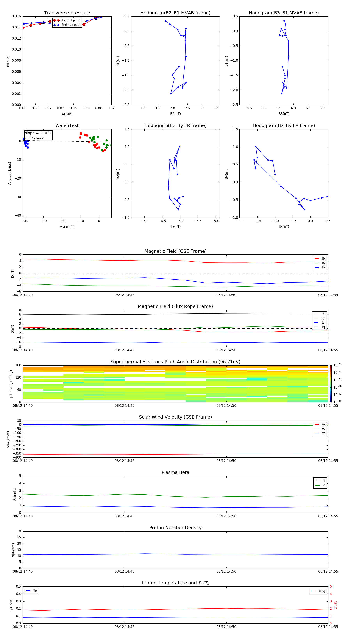The width and height of the screenshot is (351, 644).
Task: Click the 'Pt(nPa)' y-axis label
Action: pyautogui.click(x=8, y=61)
